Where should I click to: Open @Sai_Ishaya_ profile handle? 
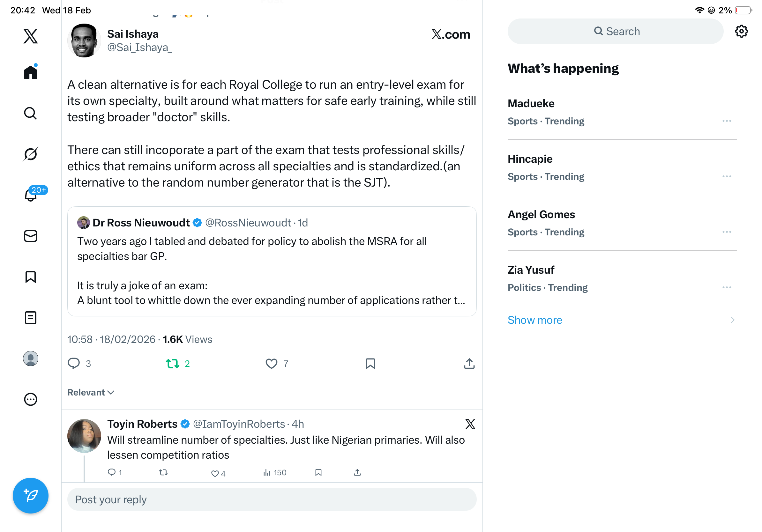coord(139,48)
